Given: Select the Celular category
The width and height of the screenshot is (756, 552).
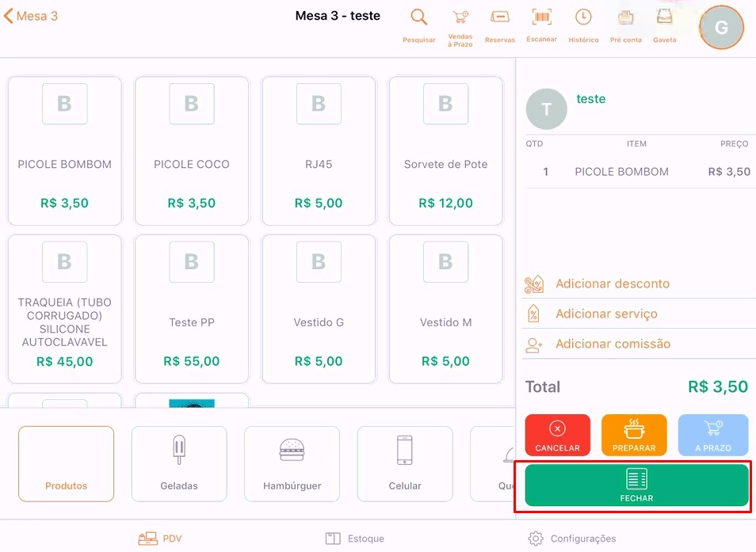Looking at the screenshot, I should (x=404, y=464).
